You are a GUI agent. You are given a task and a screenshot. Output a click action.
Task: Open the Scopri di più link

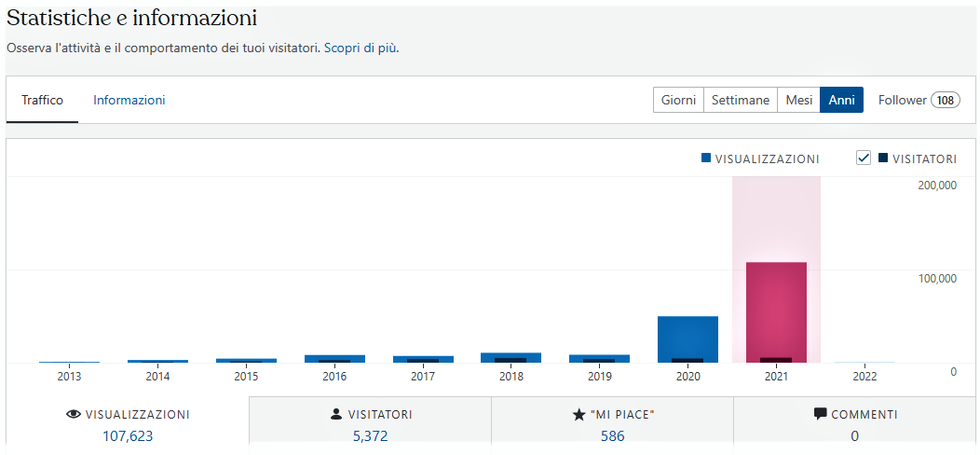point(361,47)
